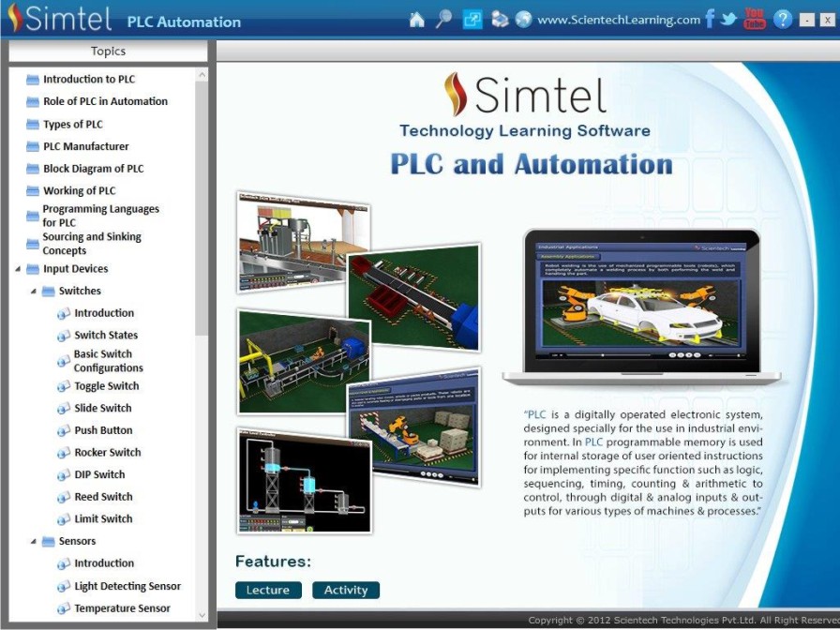Open Reed Switch lesson

pyautogui.click(x=103, y=497)
